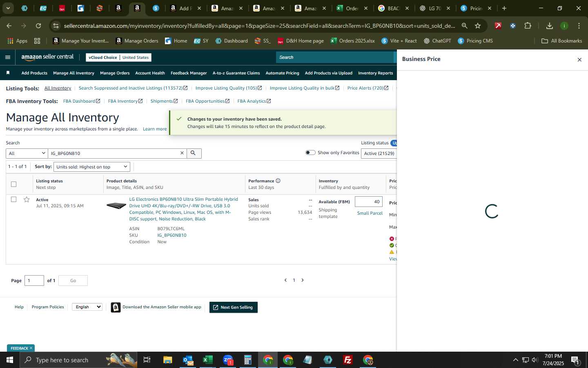
Task: Open File Explorer from the taskbar
Action: 168,360
